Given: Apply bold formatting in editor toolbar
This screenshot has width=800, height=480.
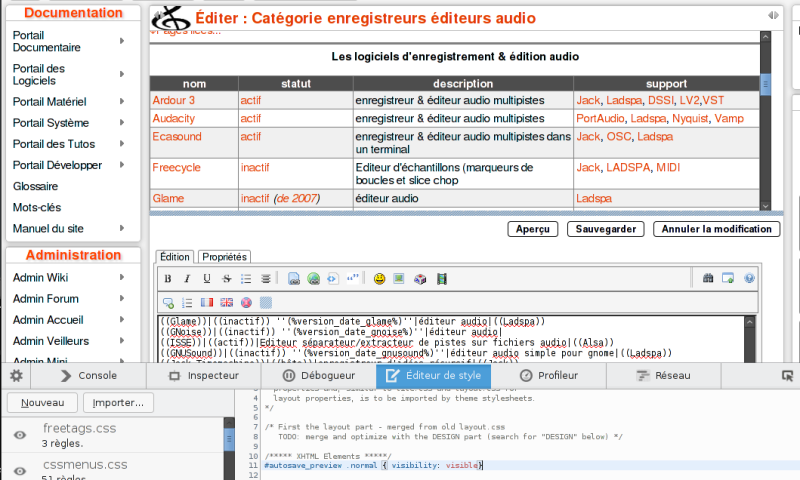Looking at the screenshot, I should 169,278.
